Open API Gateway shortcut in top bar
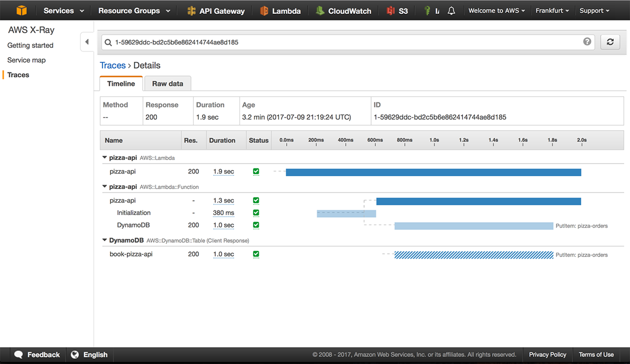 (x=216, y=10)
